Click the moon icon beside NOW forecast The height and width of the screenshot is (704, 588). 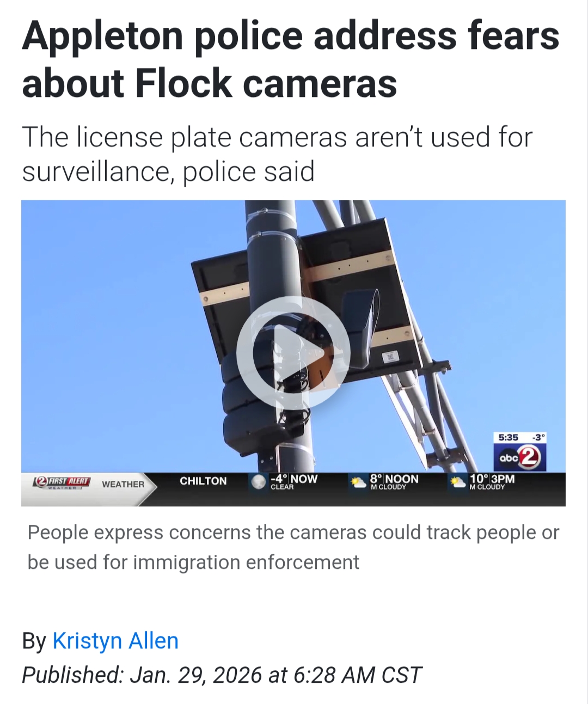tap(258, 482)
